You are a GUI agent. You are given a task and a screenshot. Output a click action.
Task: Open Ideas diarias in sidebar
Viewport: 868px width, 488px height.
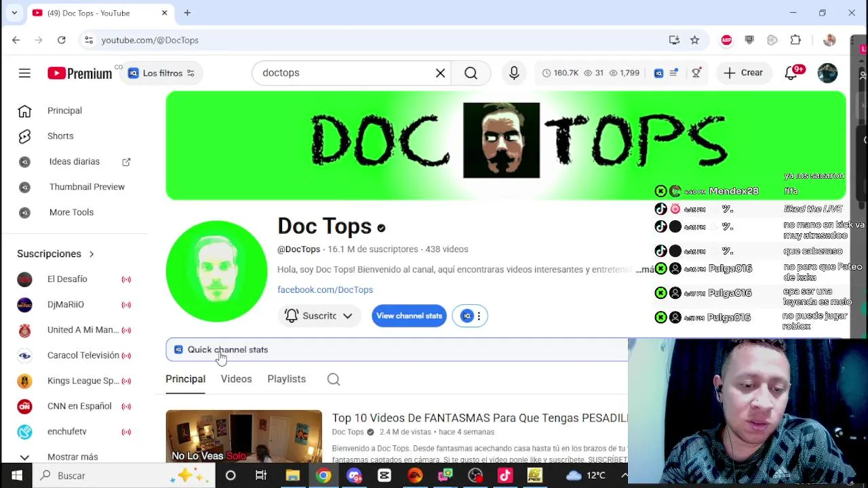[75, 161]
